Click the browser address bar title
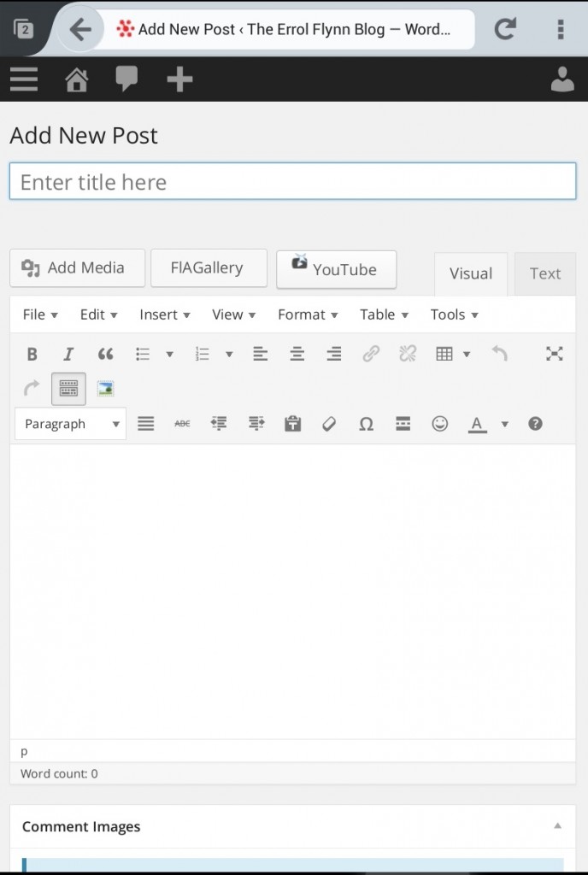 pos(294,29)
